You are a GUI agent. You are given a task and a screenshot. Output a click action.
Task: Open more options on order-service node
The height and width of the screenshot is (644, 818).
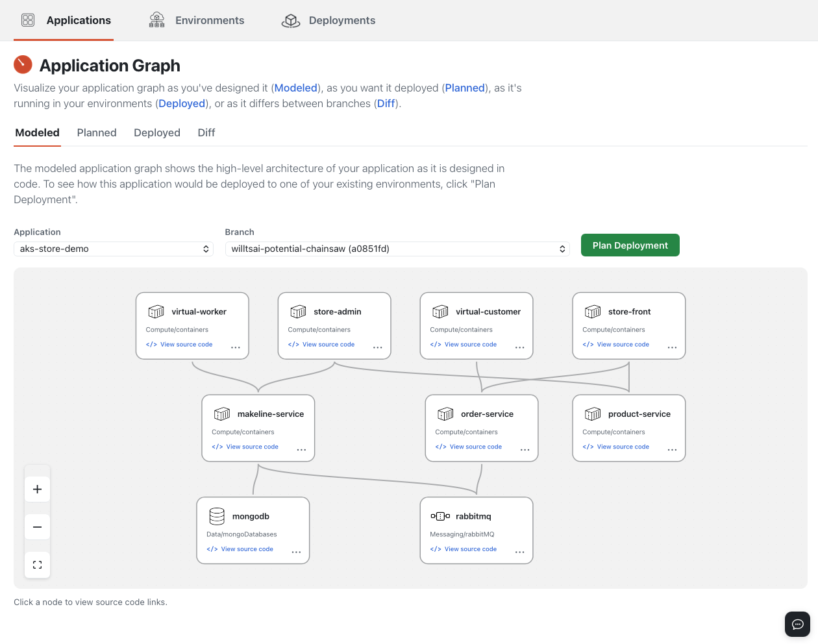[x=525, y=449]
